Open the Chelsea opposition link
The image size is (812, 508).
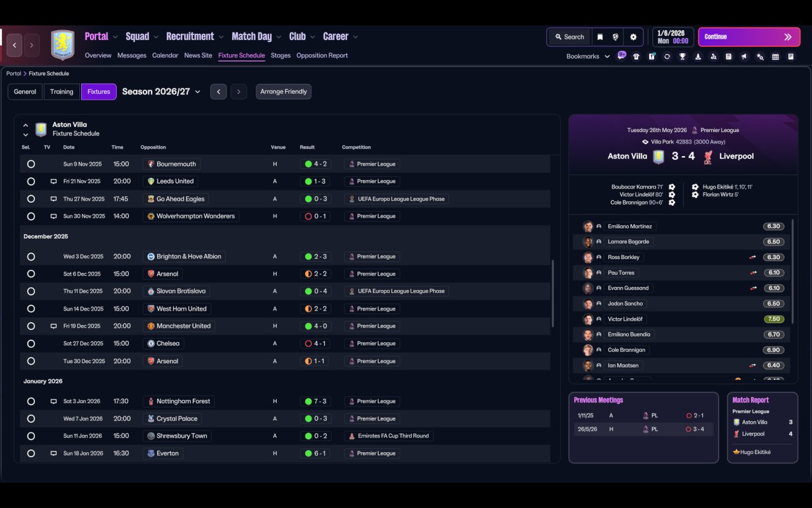pyautogui.click(x=163, y=344)
